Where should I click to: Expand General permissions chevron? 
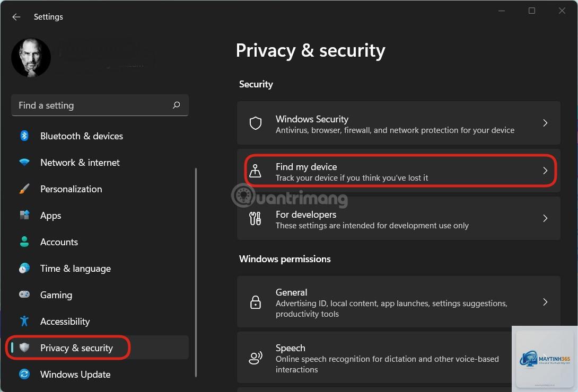545,302
